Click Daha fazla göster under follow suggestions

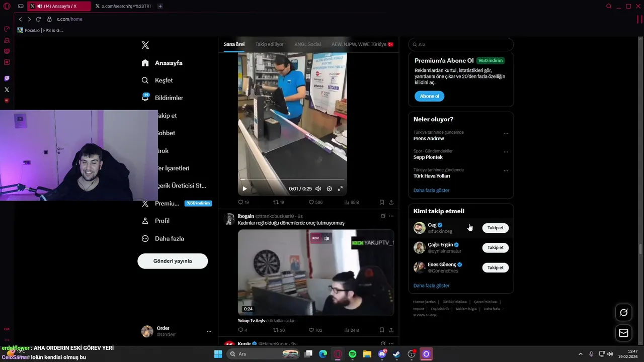coord(431,286)
